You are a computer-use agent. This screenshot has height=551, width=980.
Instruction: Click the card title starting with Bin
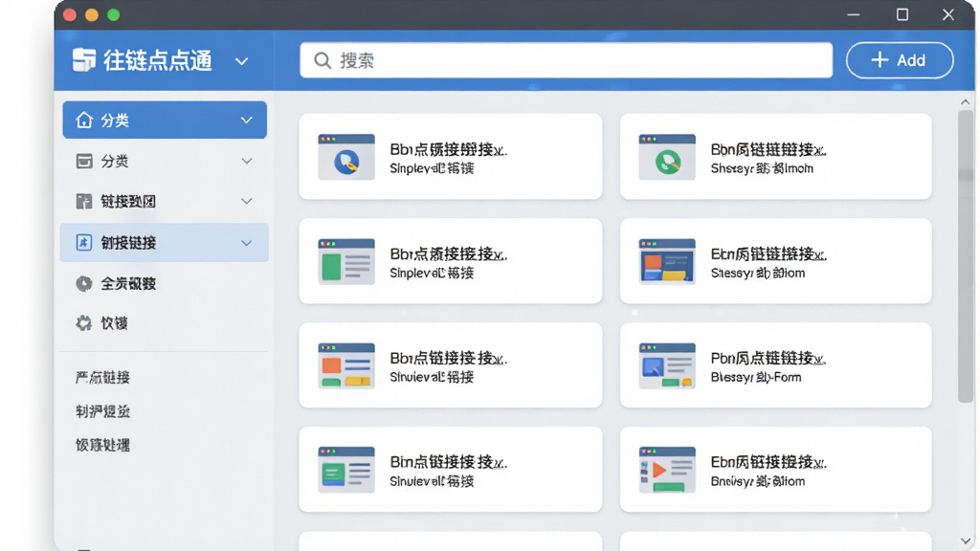point(448,462)
